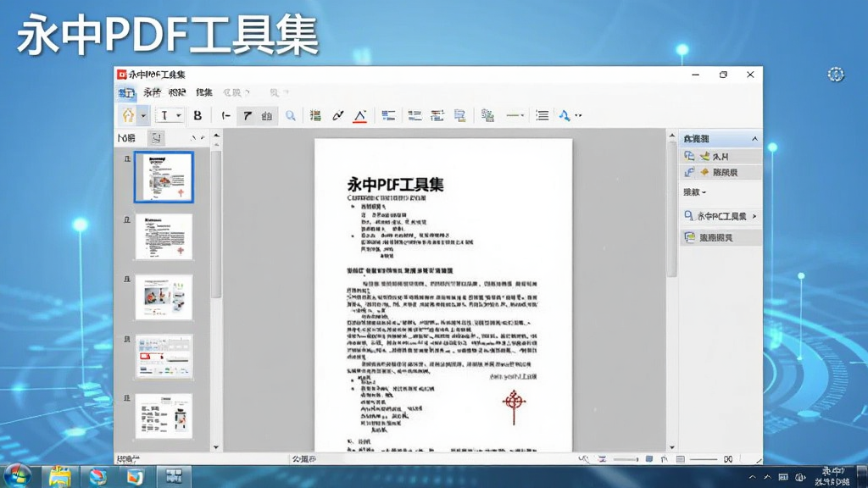Open the third menu bar item
The image size is (868, 488).
(177, 92)
